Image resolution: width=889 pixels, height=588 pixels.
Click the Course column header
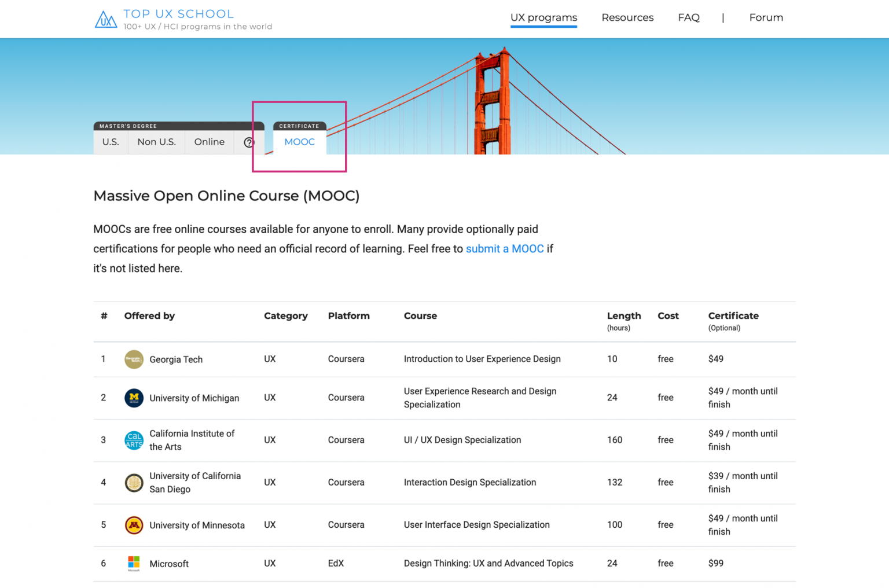[x=420, y=316]
